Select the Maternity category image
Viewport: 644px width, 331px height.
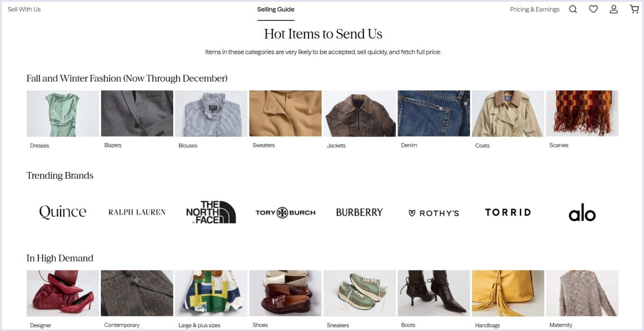pos(582,293)
